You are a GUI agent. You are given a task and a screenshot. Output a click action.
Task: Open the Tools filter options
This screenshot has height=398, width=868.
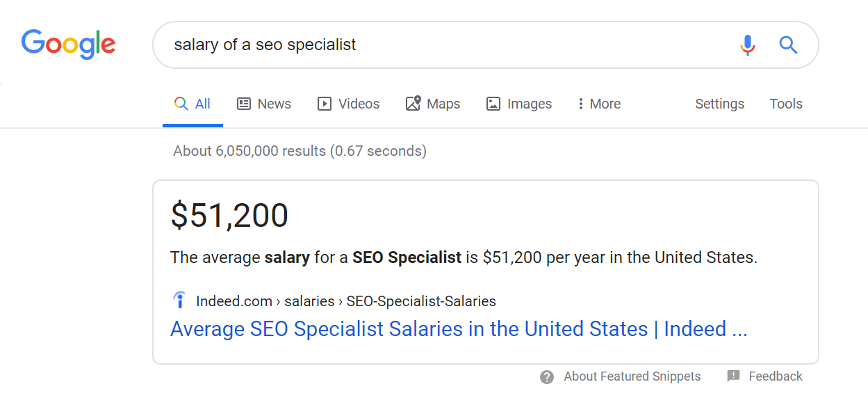pyautogui.click(x=786, y=104)
